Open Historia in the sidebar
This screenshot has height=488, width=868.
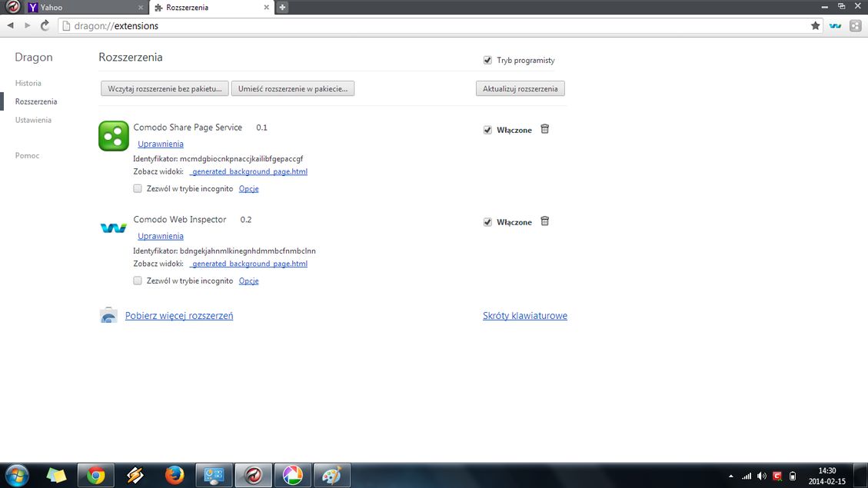pyautogui.click(x=28, y=83)
